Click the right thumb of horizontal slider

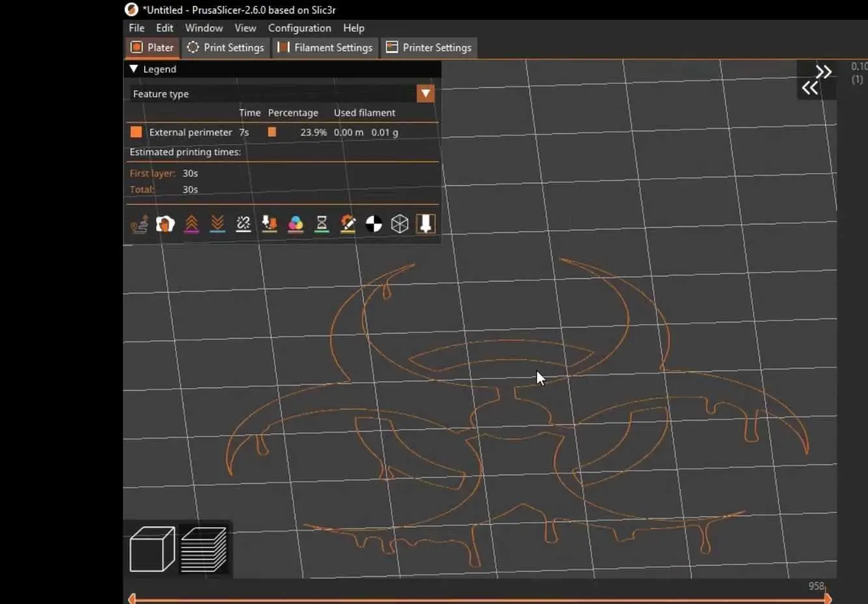pos(828,599)
